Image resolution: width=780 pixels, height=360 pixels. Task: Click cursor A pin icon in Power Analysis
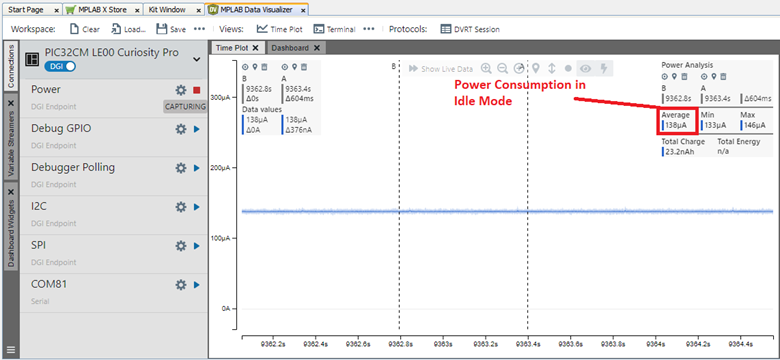pos(713,77)
